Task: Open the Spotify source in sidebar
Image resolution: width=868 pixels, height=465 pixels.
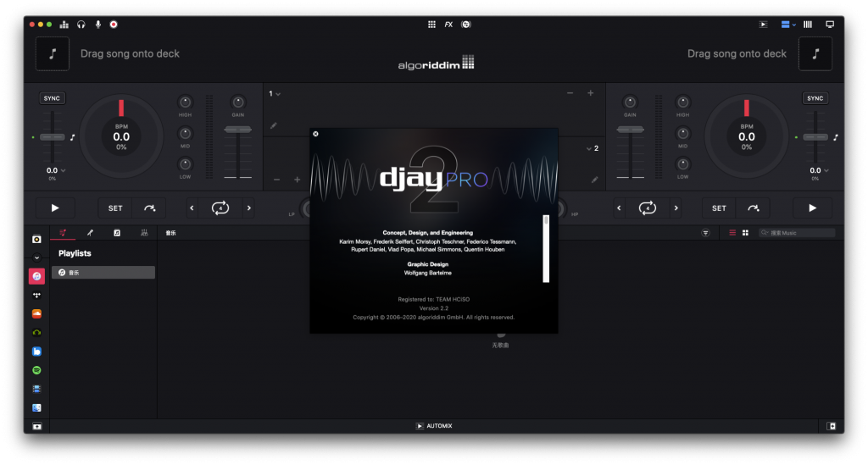Action: (x=36, y=370)
